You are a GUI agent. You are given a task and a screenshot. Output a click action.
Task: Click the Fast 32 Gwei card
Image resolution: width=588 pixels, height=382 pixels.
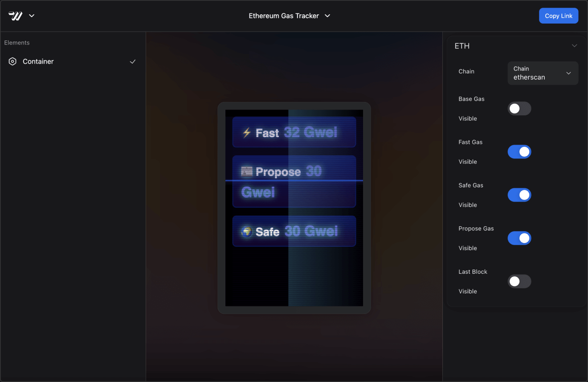pos(294,132)
